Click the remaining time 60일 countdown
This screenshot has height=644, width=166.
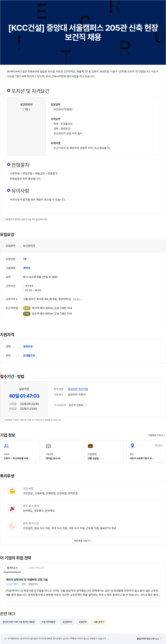click(24, 396)
